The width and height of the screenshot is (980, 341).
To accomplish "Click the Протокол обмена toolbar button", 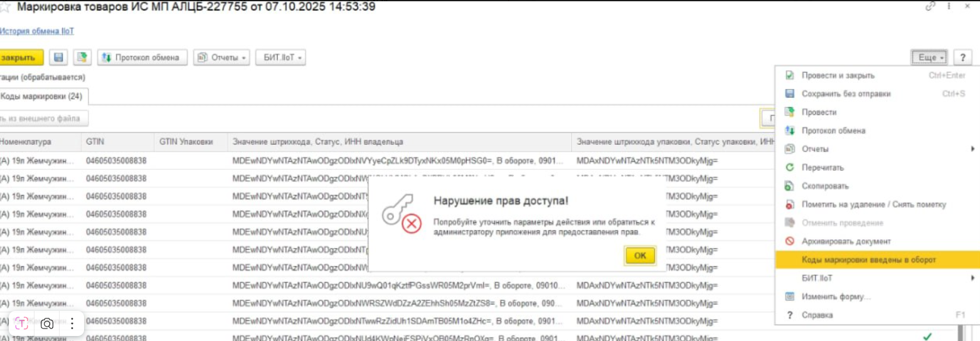I will [142, 58].
